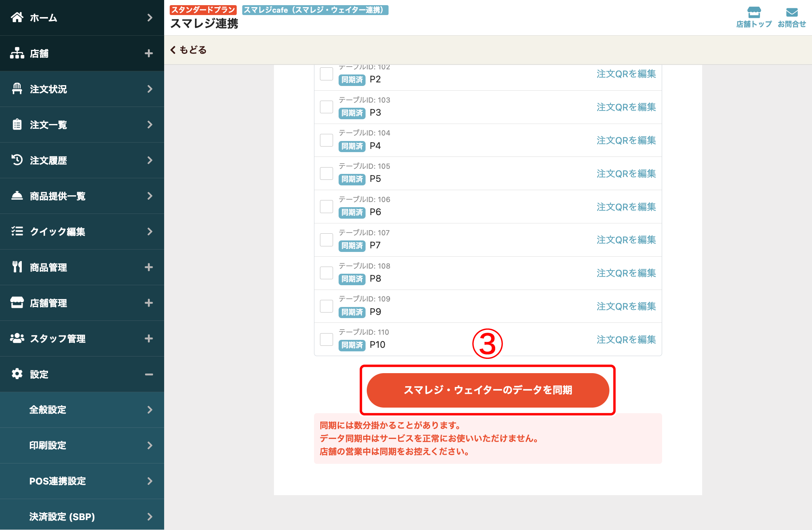Check the checkbox for table P3

[x=326, y=107]
